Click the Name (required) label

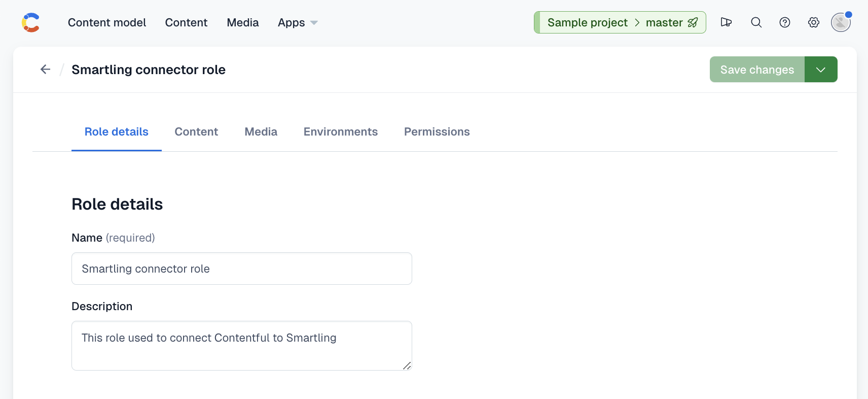(x=113, y=238)
